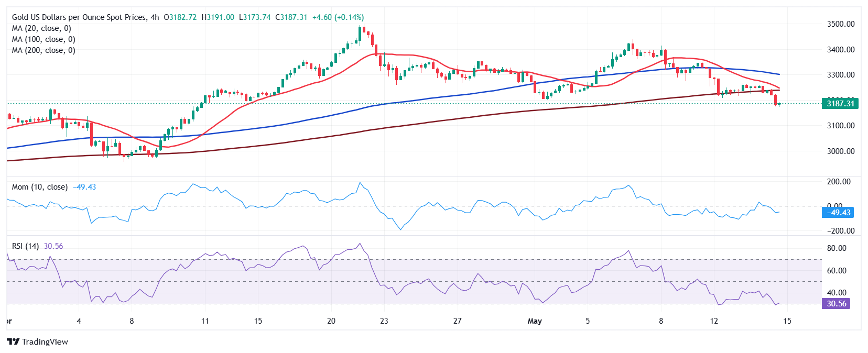
Task: Click the current price tag 3187.31
Action: tap(840, 103)
